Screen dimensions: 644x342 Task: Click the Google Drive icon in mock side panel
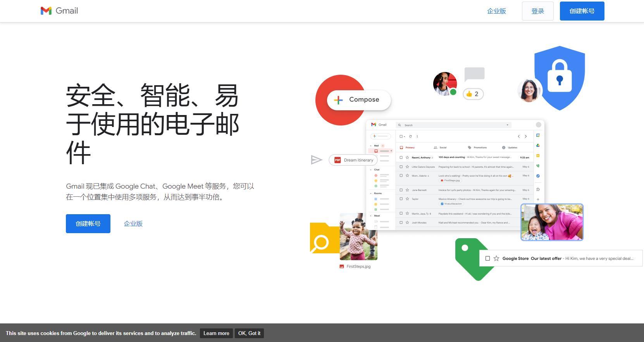[538, 145]
